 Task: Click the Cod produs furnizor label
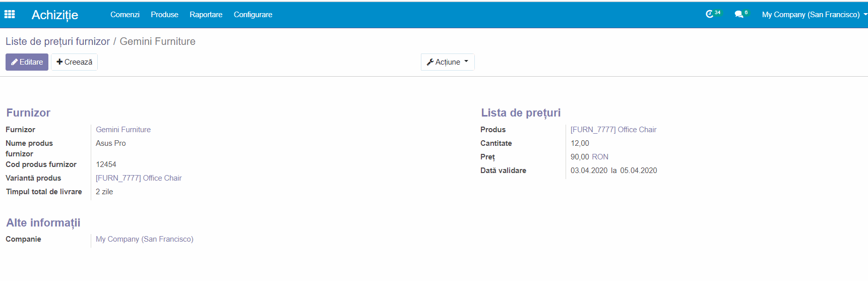point(41,164)
